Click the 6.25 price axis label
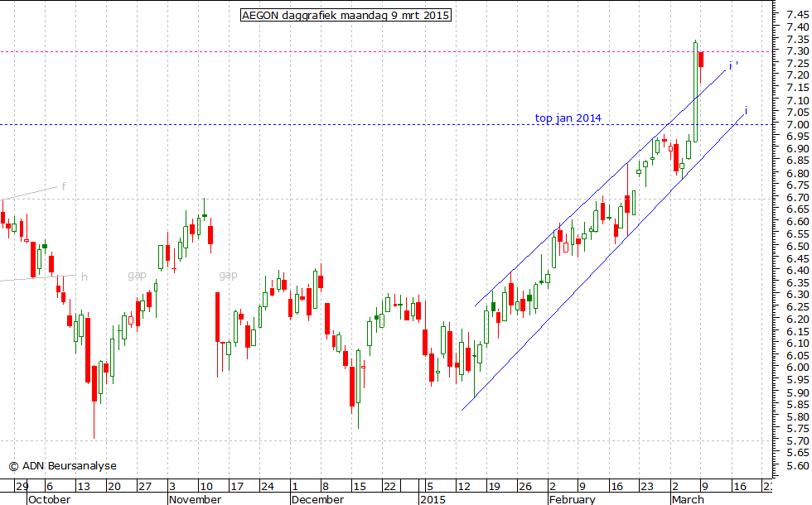The image size is (812, 505). (797, 307)
